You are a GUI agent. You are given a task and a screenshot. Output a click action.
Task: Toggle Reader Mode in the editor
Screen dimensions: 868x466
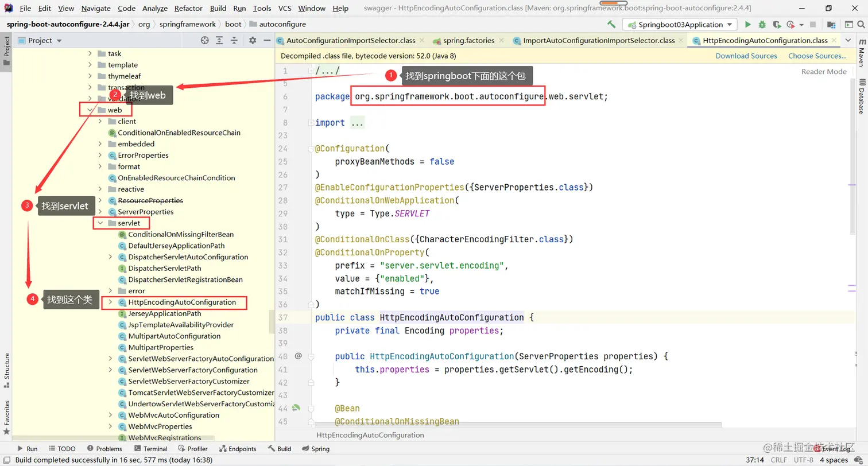coord(824,72)
